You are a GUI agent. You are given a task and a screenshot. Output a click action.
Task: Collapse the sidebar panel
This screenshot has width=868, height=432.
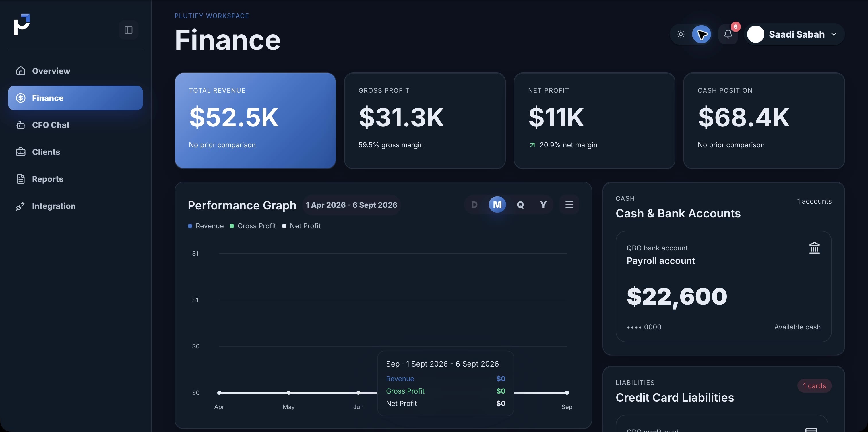128,30
